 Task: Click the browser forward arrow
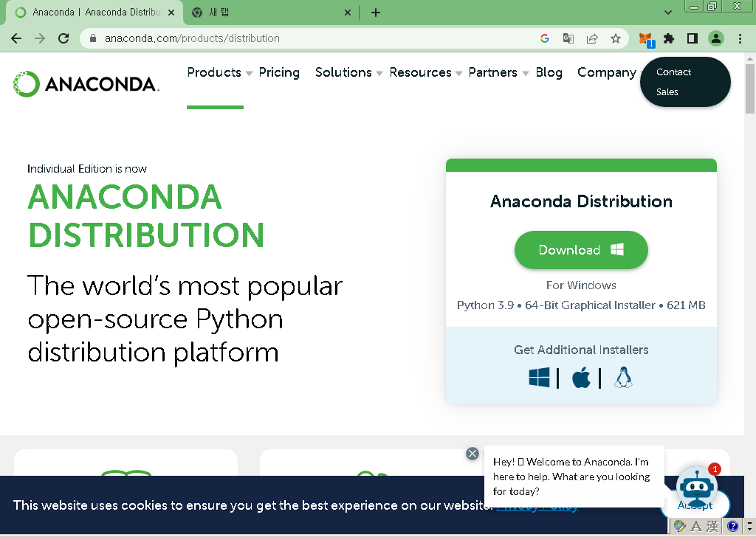(x=40, y=38)
